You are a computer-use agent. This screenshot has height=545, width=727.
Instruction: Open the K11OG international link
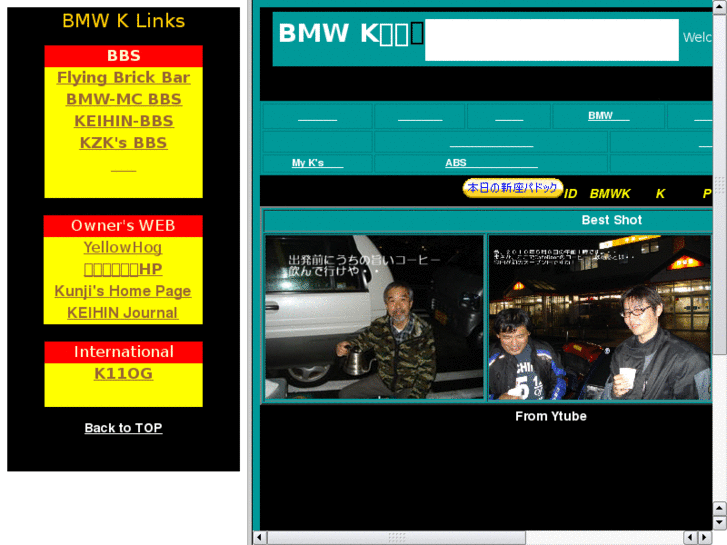pyautogui.click(x=123, y=373)
